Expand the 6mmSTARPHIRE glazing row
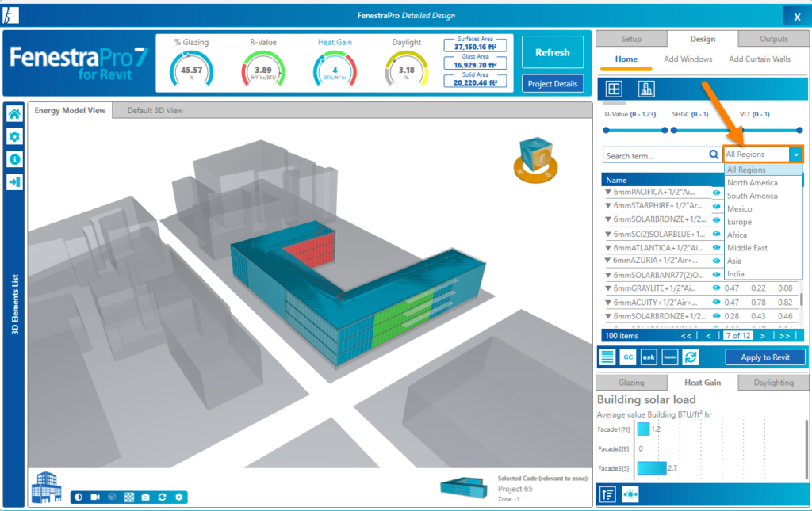Viewport: 812px width, 511px height. click(608, 205)
